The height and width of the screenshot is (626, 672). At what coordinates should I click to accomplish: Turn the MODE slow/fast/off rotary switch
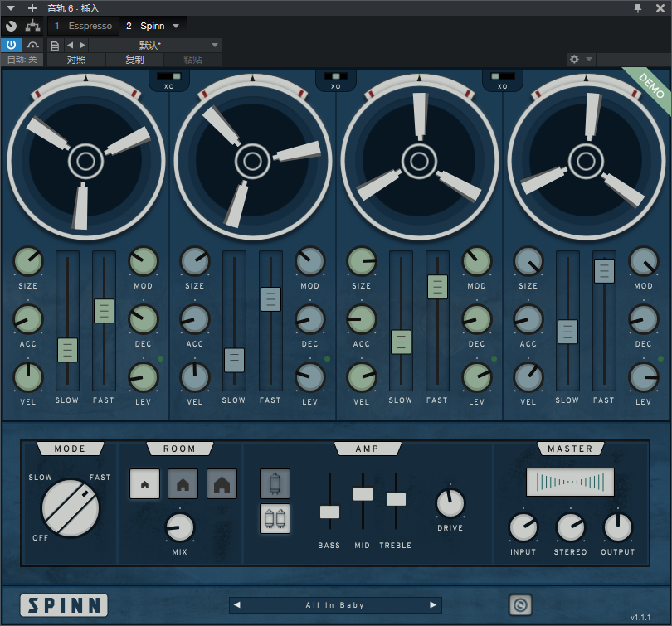pyautogui.click(x=71, y=507)
